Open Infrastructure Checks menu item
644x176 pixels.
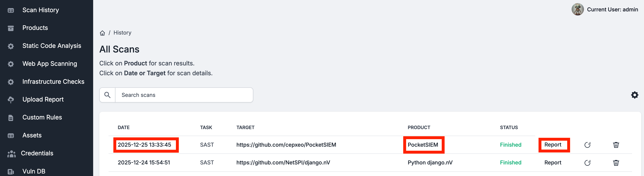coord(53,82)
